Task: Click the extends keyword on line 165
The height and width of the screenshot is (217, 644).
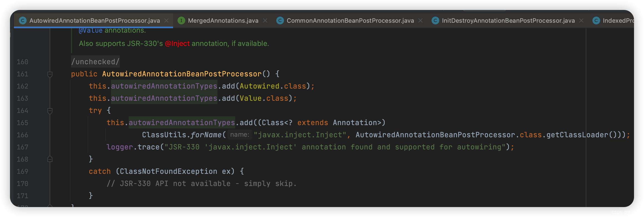Action: [x=313, y=123]
